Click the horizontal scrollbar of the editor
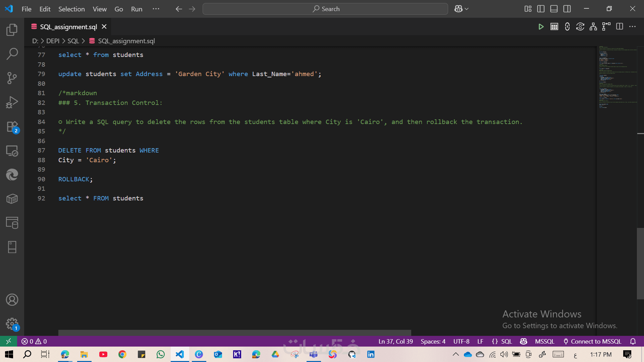The width and height of the screenshot is (644, 362). tap(235, 333)
